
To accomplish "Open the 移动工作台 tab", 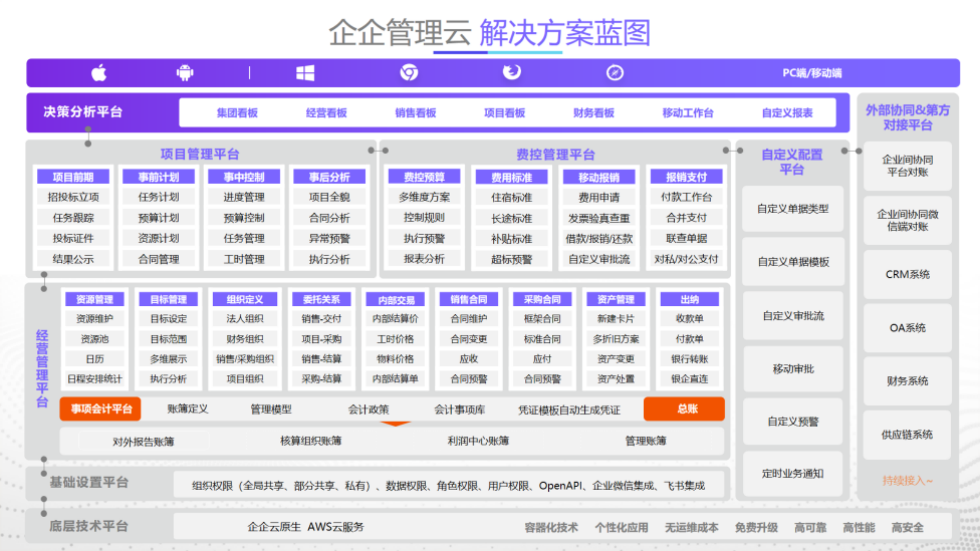I will coord(688,113).
